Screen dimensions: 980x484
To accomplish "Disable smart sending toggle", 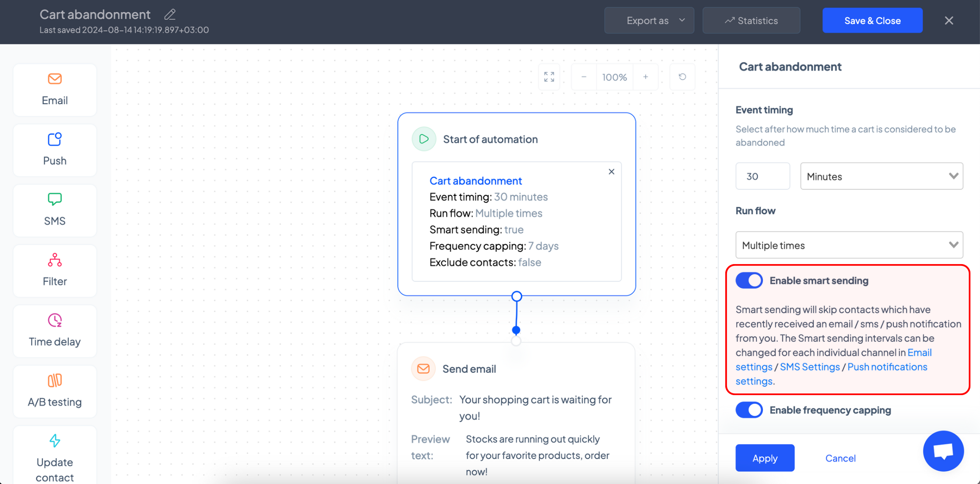I will click(749, 280).
